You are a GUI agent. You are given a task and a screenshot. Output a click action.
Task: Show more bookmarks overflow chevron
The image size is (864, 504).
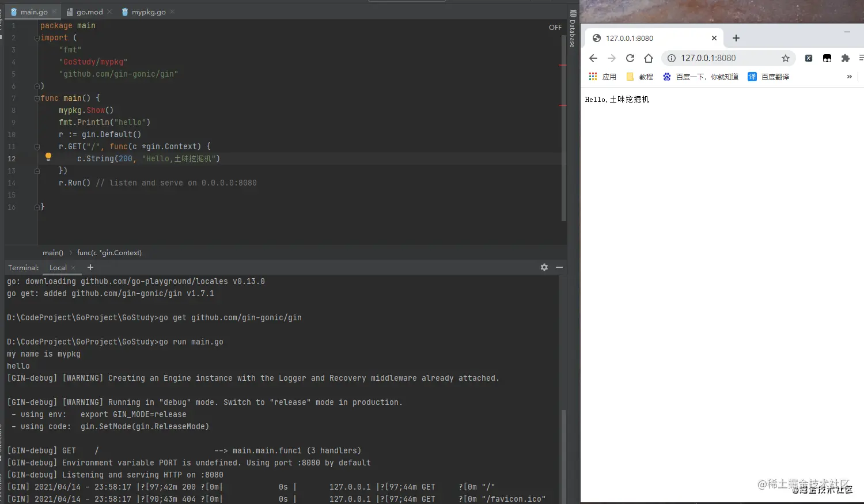click(x=849, y=77)
